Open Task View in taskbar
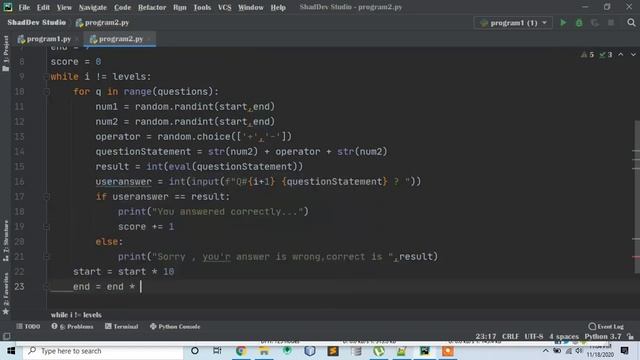The width and height of the screenshot is (640, 360). point(217,351)
